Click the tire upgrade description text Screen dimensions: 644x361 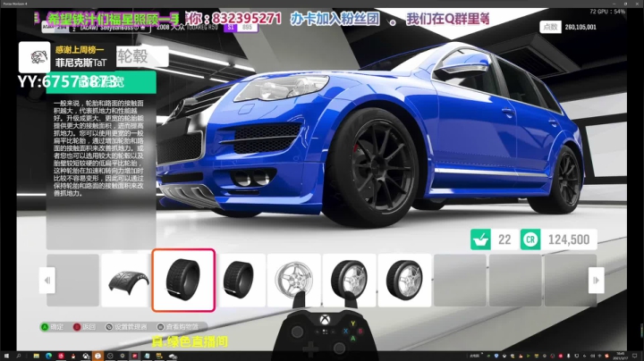coord(98,147)
